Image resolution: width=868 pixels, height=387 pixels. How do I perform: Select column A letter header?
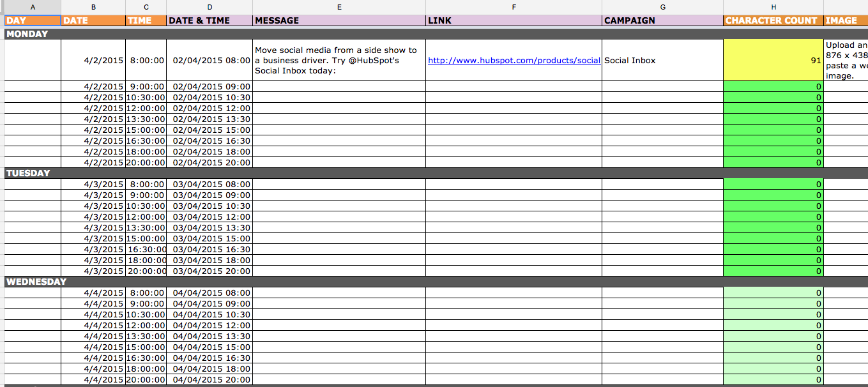coord(33,7)
